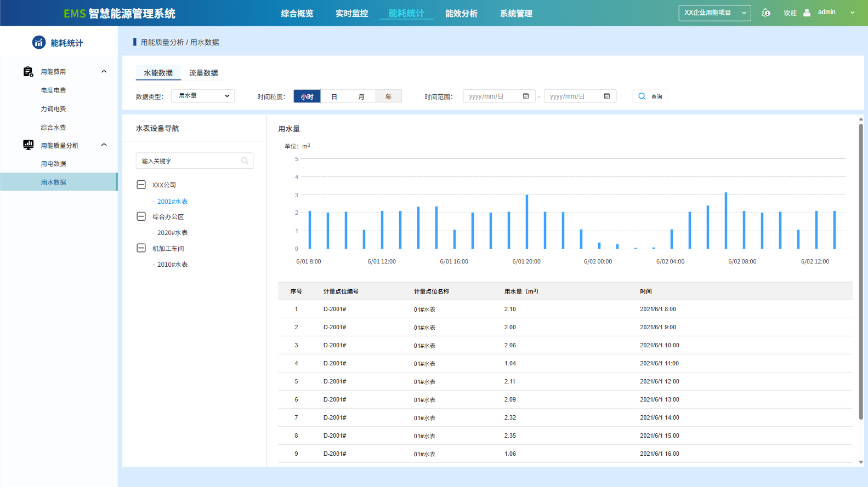Open the end date calendar icon
Image resolution: width=868 pixels, height=487 pixels.
tap(607, 96)
